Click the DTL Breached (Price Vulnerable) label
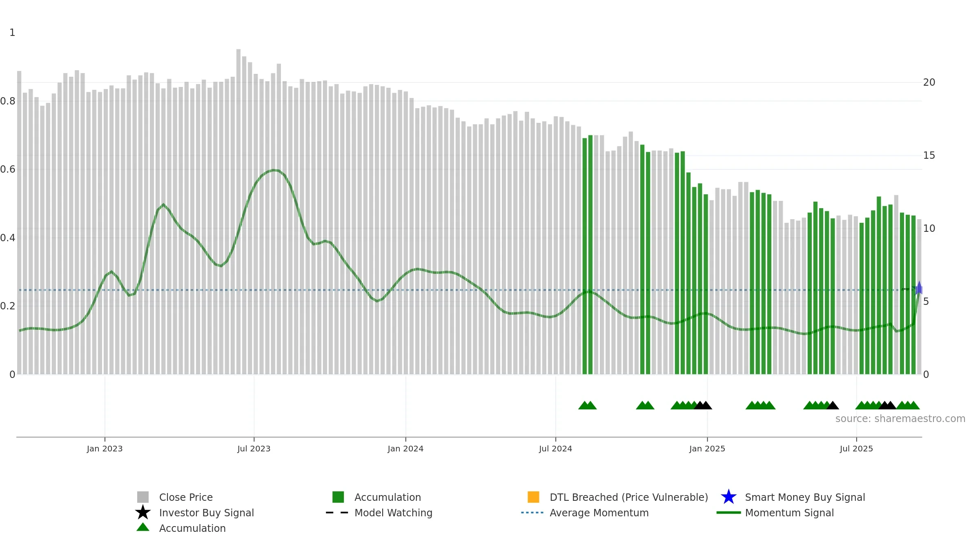980x551 pixels. (629, 497)
